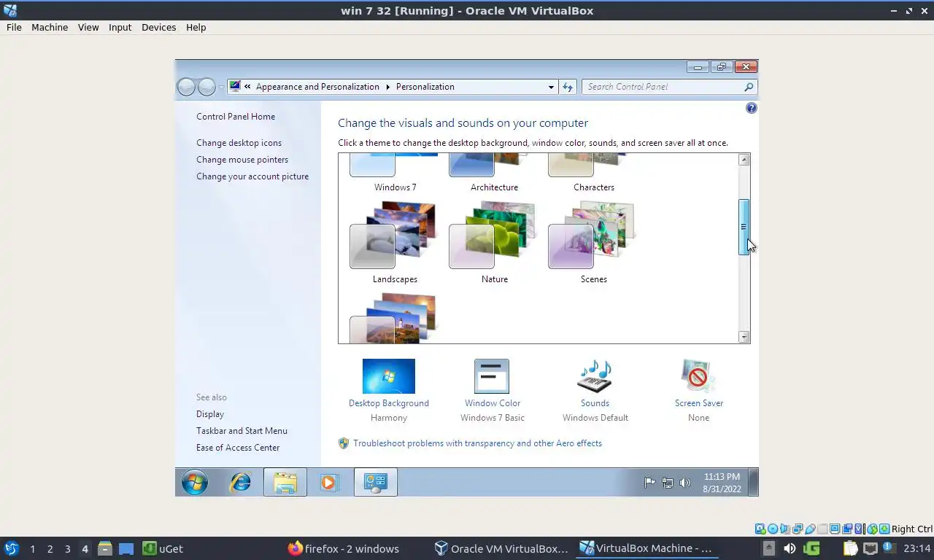Click the Control Panel address bar icon
The height and width of the screenshot is (560, 934).
[235, 86]
